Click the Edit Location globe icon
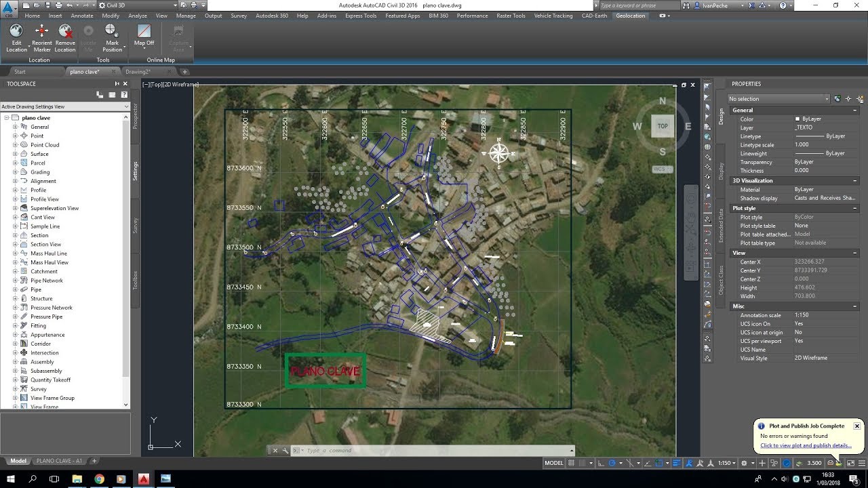This screenshot has height=488, width=868. tap(16, 31)
